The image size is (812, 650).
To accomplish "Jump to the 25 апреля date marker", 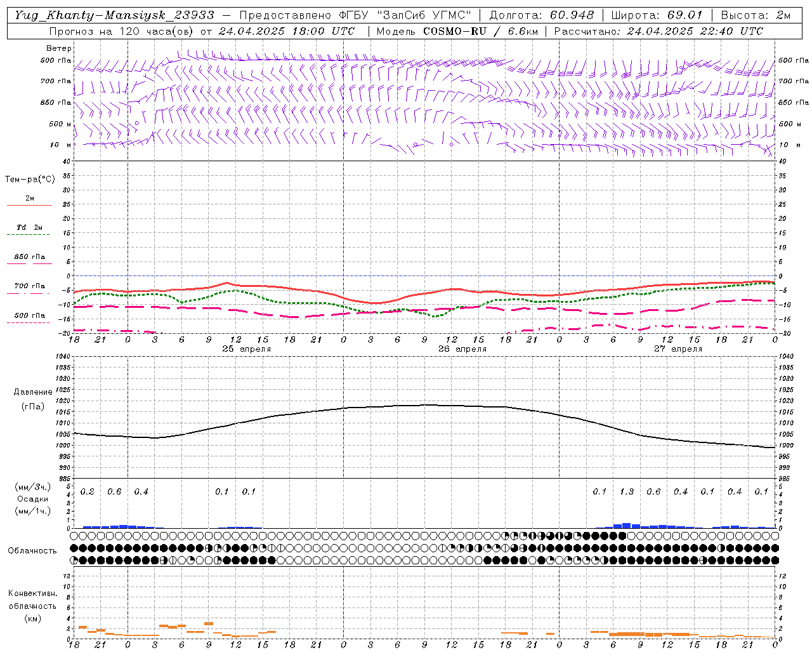I will point(247,349).
